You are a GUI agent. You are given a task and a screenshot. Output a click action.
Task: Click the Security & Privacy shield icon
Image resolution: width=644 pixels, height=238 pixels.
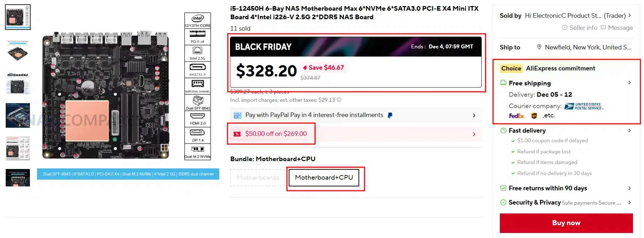point(503,202)
